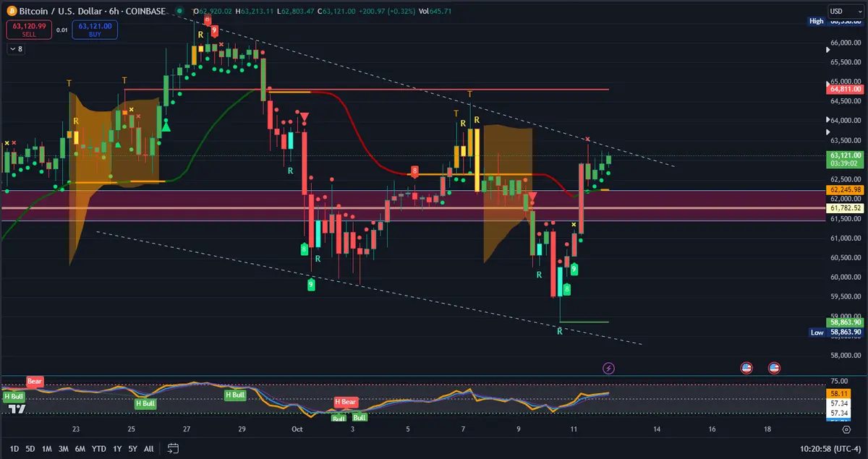868x459 pixels.
Task: Click the 14 date on time axis
Action: pyautogui.click(x=656, y=429)
